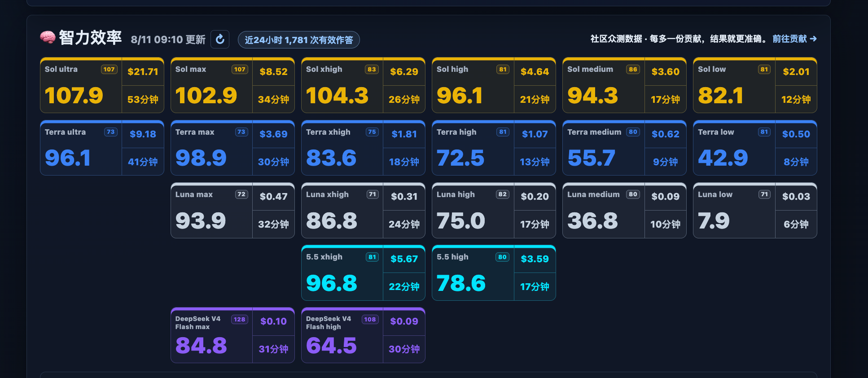Click the $3.59 price on 5.5 high
Screen dimensions: 868x378
coord(535,259)
